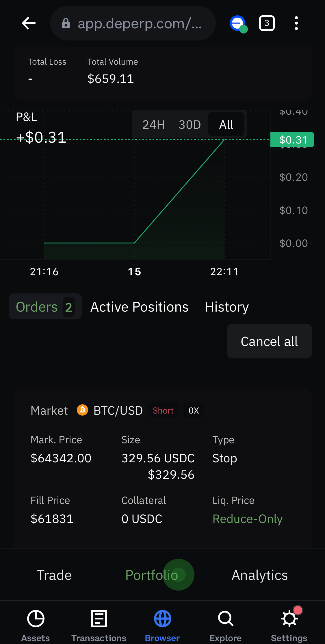Image resolution: width=325 pixels, height=644 pixels.
Task: Select the All time range
Action: pos(226,124)
